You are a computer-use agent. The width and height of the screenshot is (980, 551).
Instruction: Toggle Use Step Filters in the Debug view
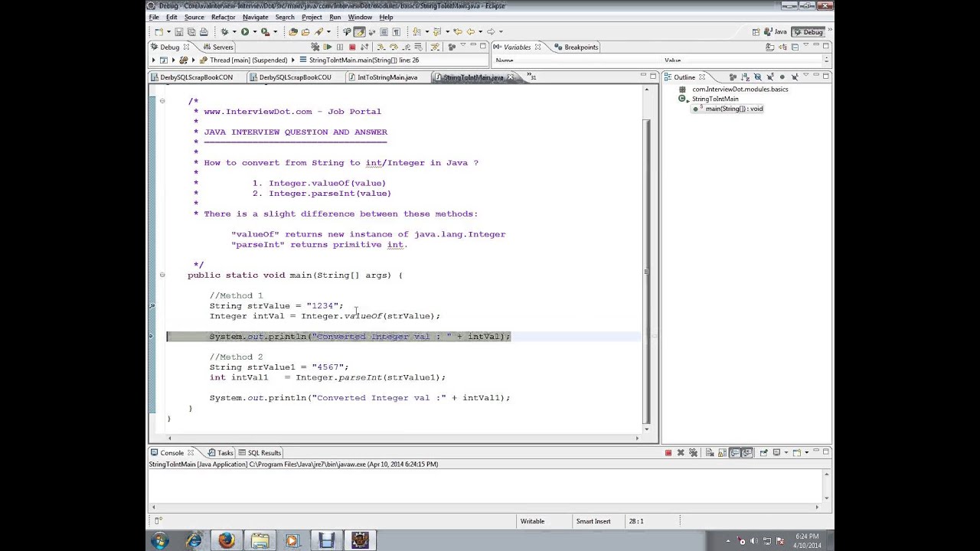click(435, 47)
